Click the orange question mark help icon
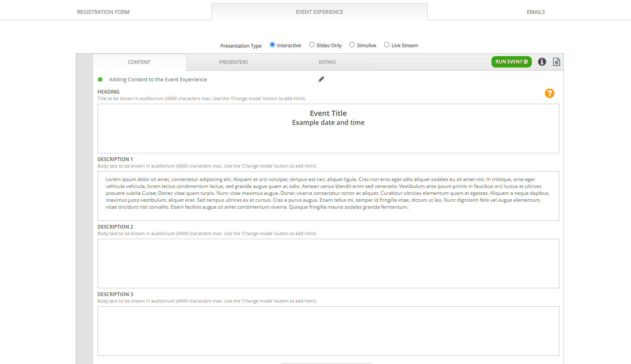The width and height of the screenshot is (631, 364). click(550, 94)
